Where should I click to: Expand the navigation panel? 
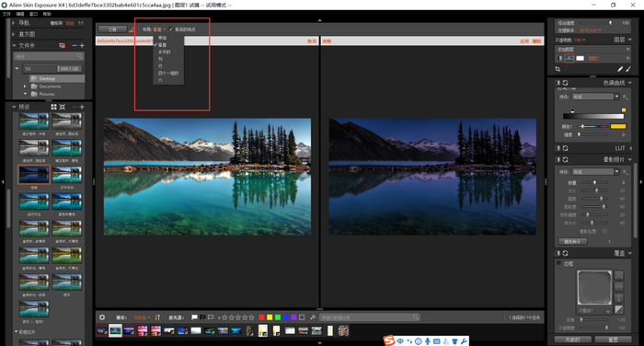point(14,23)
